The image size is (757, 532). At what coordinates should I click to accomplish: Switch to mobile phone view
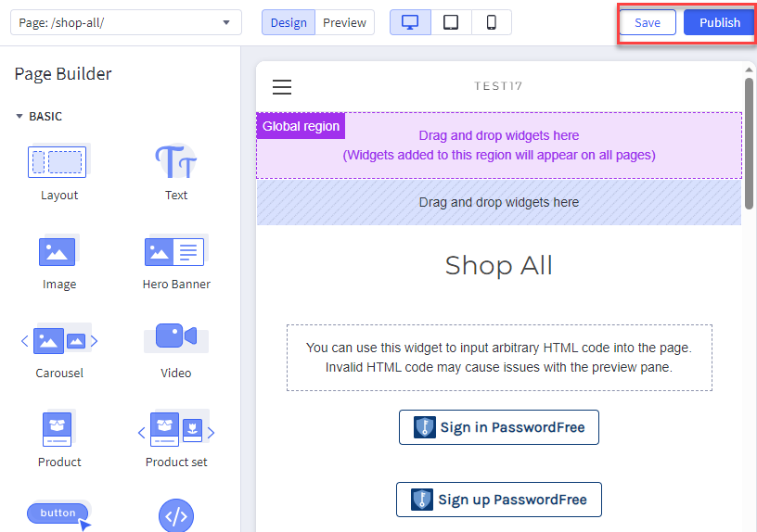[x=492, y=22]
